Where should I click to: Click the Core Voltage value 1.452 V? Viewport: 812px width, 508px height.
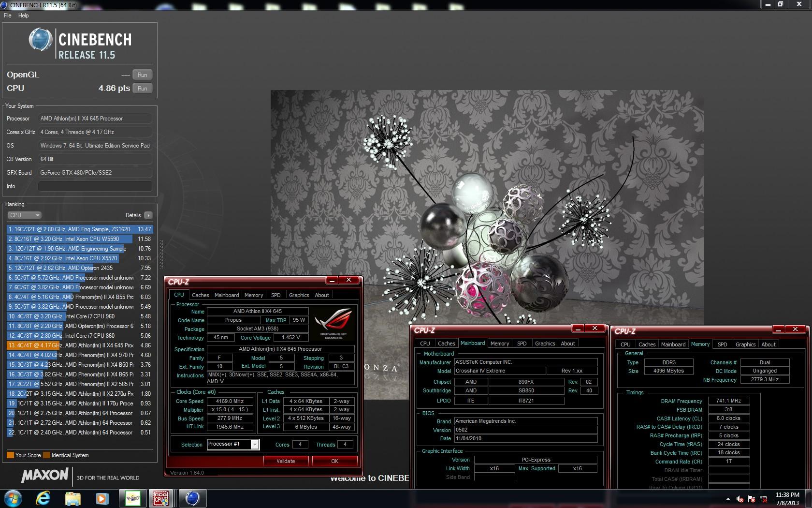click(290, 337)
